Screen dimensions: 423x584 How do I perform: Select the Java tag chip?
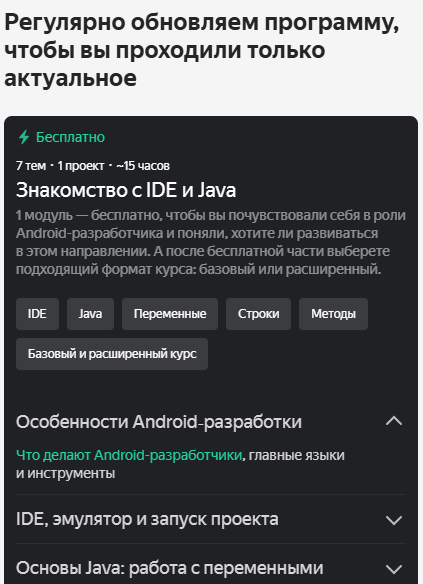(x=90, y=314)
